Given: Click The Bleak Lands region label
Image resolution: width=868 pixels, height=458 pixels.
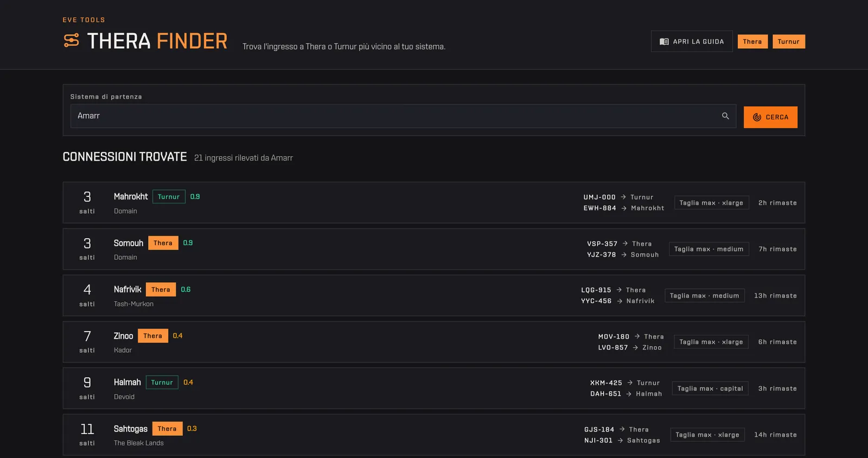Looking at the screenshot, I should [138, 443].
